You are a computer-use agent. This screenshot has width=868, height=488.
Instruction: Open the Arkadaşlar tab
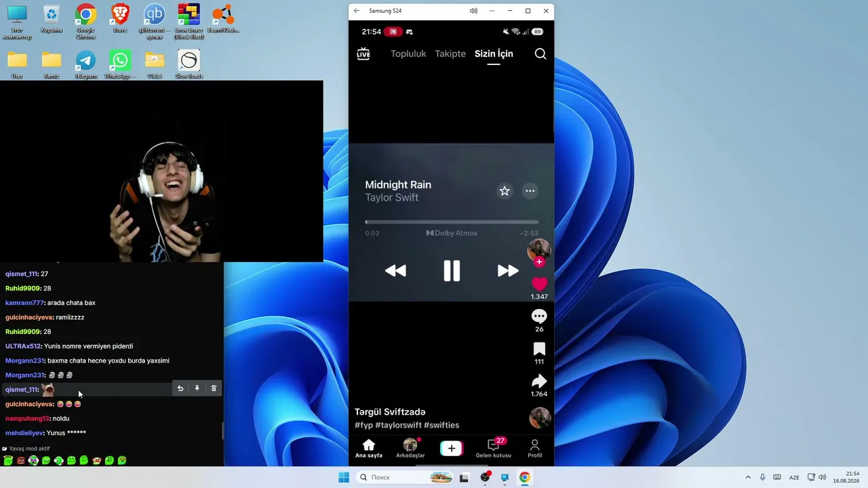[x=410, y=449]
